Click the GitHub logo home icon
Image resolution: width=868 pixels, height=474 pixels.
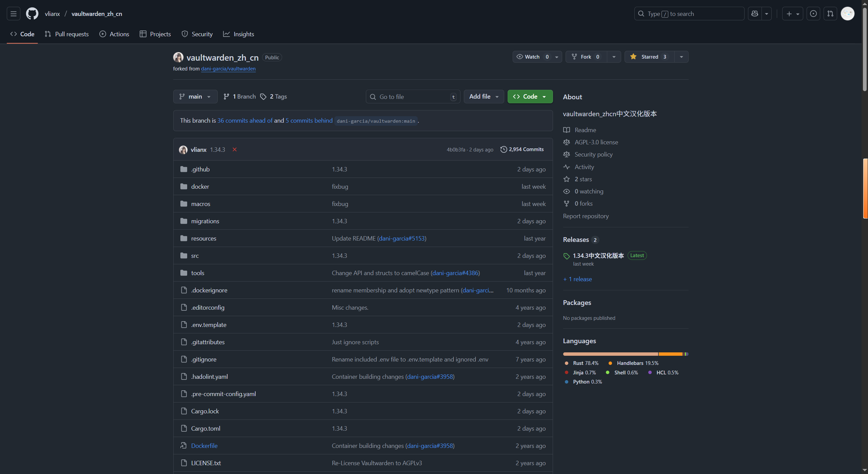point(32,14)
